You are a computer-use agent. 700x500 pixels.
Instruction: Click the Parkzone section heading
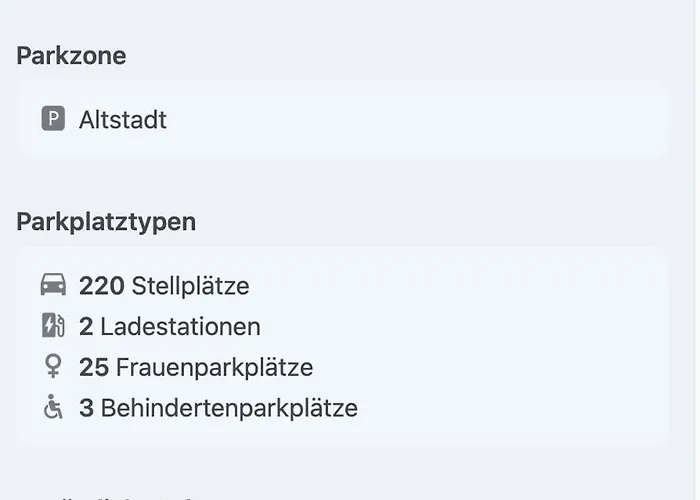[x=71, y=56]
